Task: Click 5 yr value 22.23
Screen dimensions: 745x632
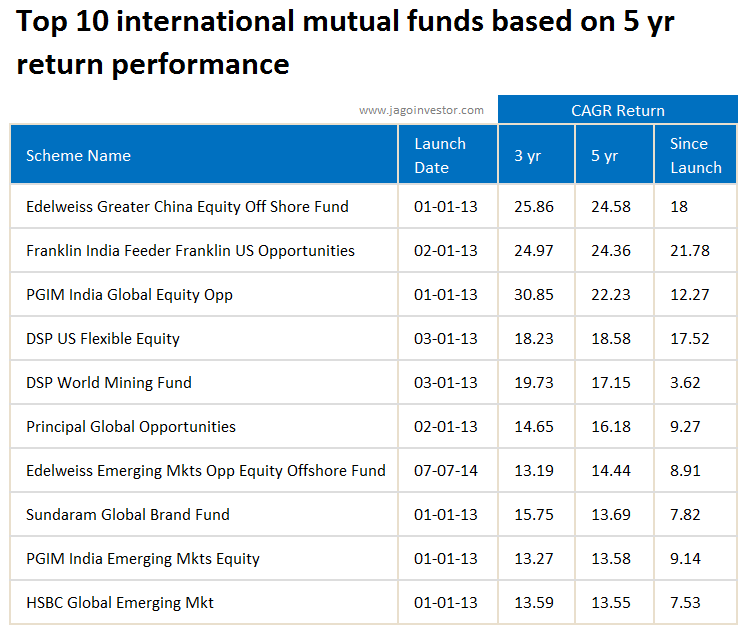Action: pyautogui.click(x=611, y=295)
